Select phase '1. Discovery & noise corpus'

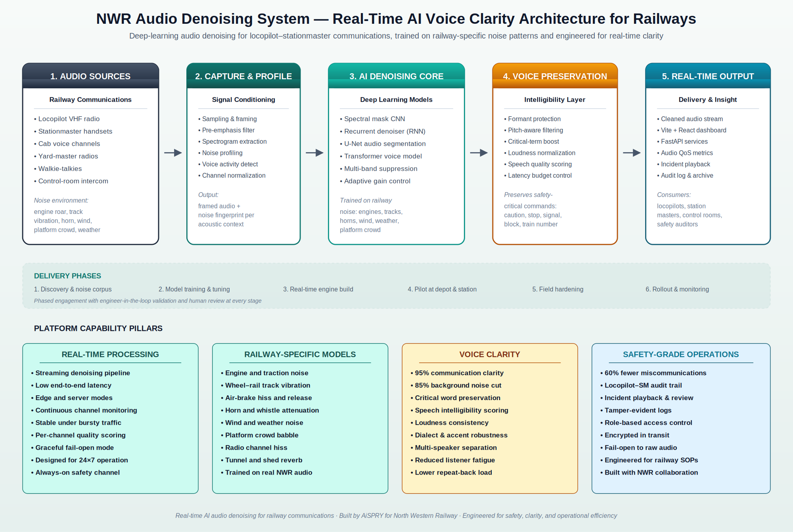coord(73,289)
